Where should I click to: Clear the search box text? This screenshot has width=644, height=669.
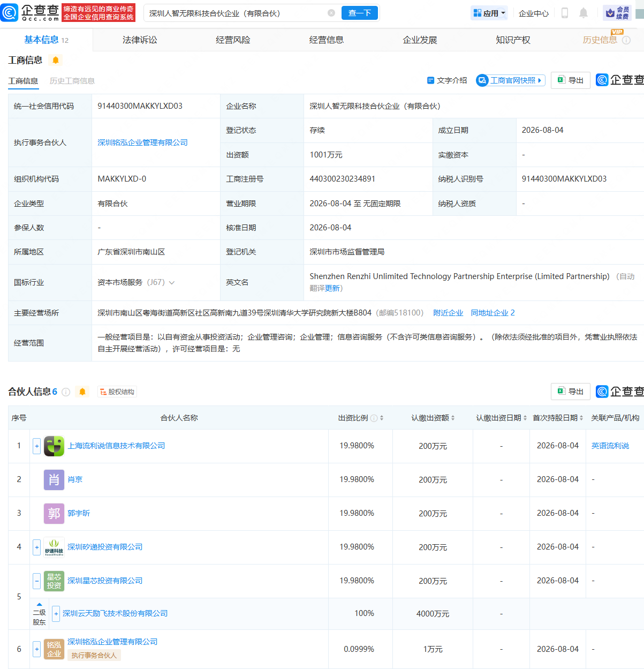[x=331, y=13]
